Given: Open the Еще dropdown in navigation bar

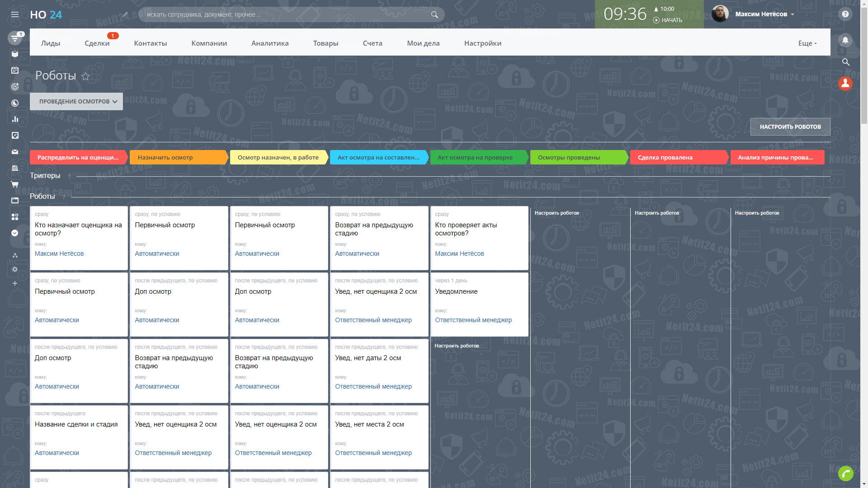Looking at the screenshot, I should (807, 43).
